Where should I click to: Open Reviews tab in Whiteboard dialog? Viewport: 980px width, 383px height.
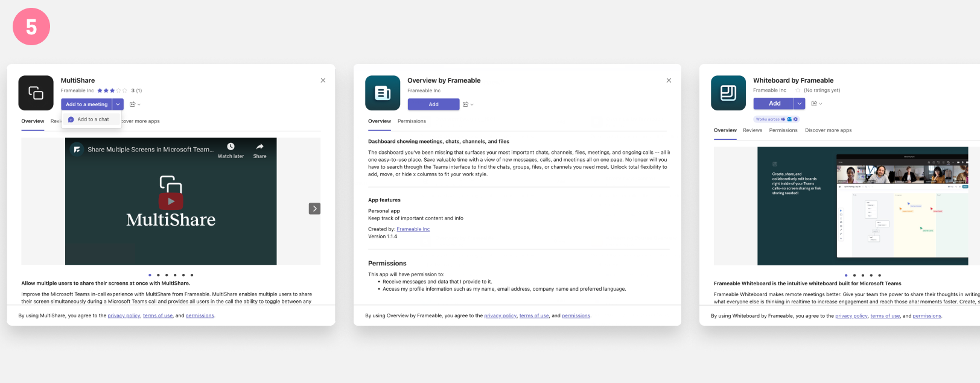(x=752, y=130)
